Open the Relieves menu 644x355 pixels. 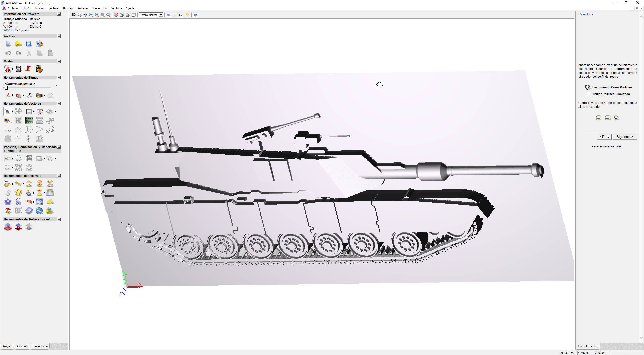83,8
